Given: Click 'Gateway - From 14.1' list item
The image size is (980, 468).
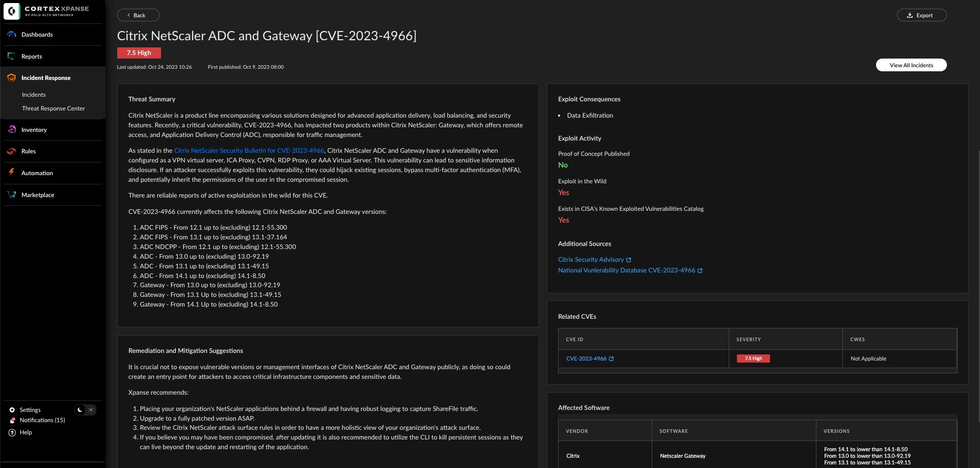Looking at the screenshot, I should click(208, 305).
